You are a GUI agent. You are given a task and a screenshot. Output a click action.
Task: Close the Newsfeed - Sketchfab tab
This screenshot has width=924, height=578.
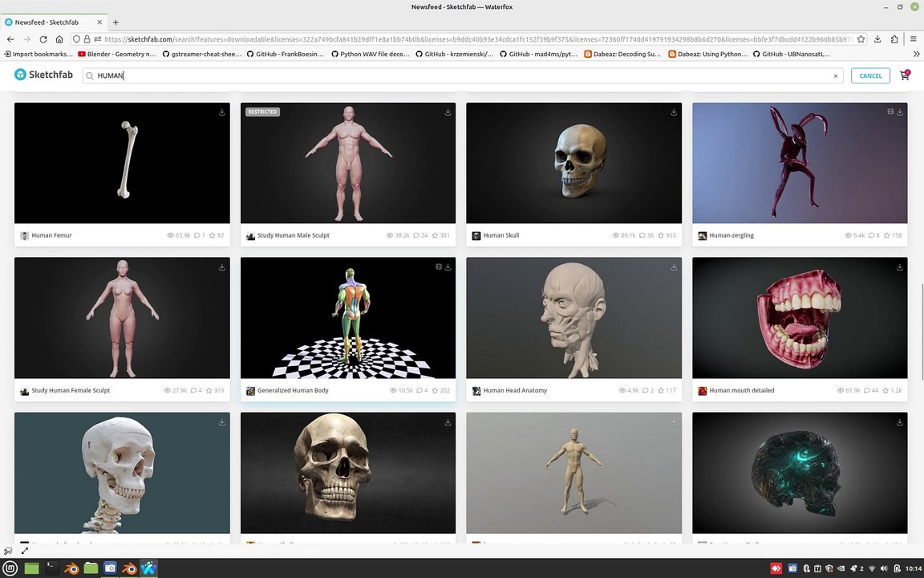(x=99, y=22)
